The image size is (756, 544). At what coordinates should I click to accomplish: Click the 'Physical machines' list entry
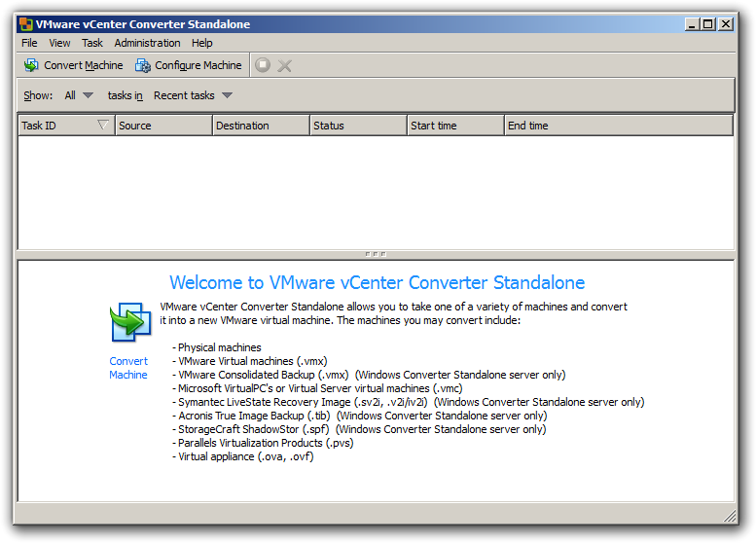[219, 347]
